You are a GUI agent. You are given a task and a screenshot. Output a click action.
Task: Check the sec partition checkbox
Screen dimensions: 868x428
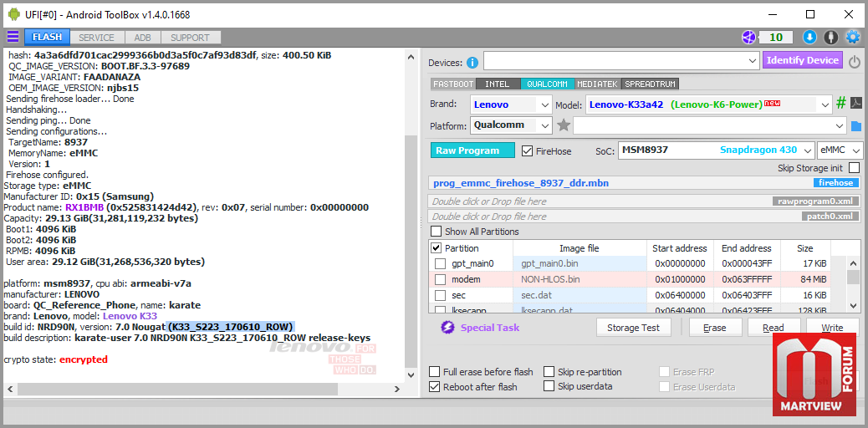click(x=440, y=295)
